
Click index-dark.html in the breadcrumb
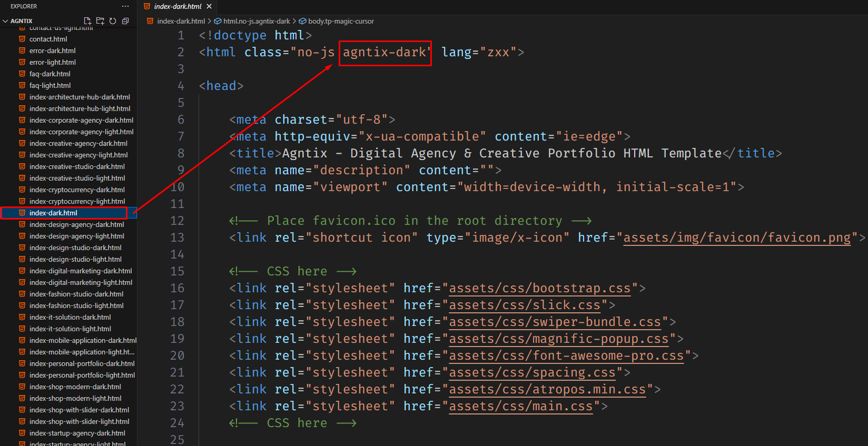[x=181, y=21]
